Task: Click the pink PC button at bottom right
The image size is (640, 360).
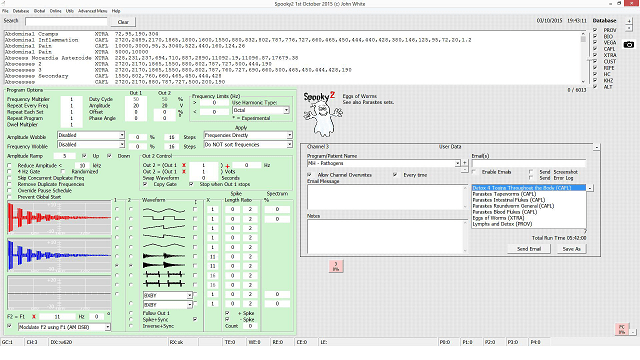Action: (622, 329)
